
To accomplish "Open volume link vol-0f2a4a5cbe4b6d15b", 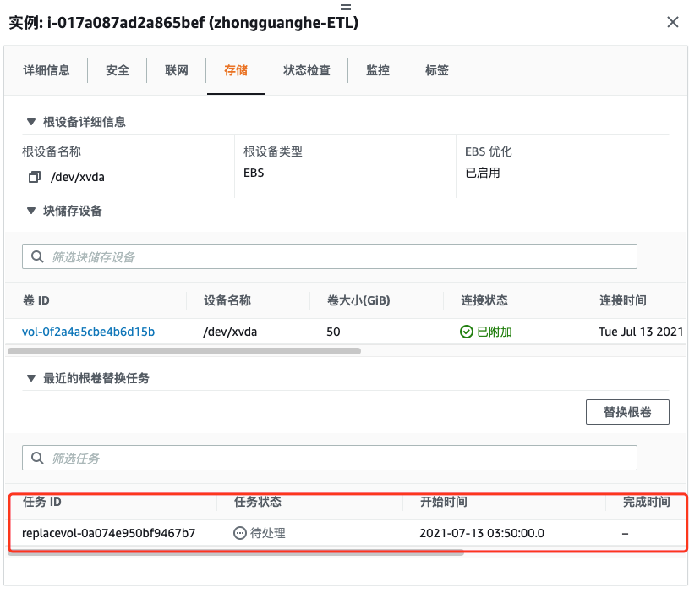I will (x=89, y=332).
